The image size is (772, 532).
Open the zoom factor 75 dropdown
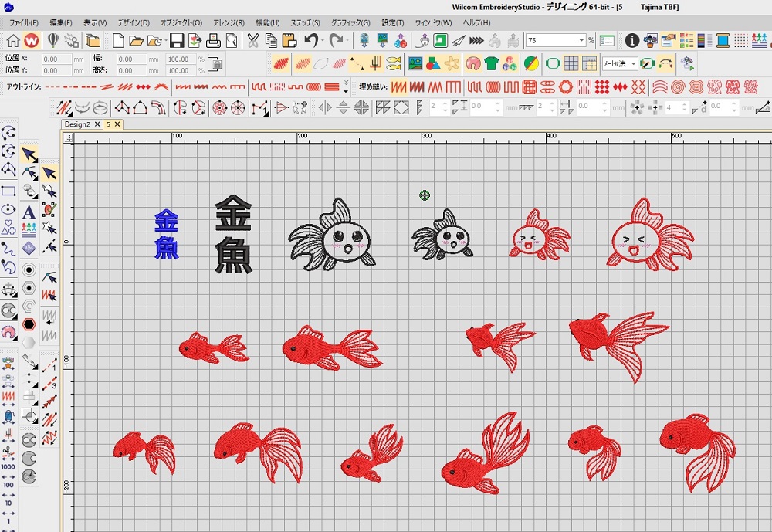(x=581, y=40)
